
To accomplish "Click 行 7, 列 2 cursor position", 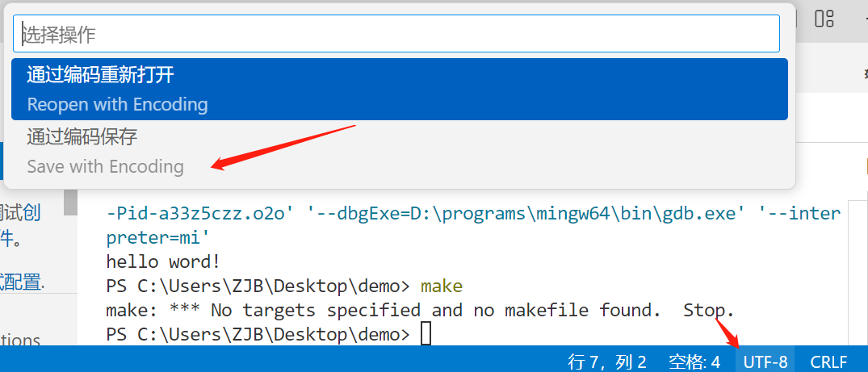I will (x=607, y=362).
